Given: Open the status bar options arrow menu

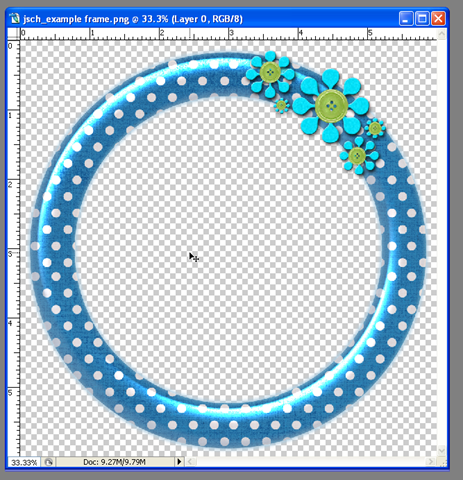Looking at the screenshot, I should (x=179, y=462).
